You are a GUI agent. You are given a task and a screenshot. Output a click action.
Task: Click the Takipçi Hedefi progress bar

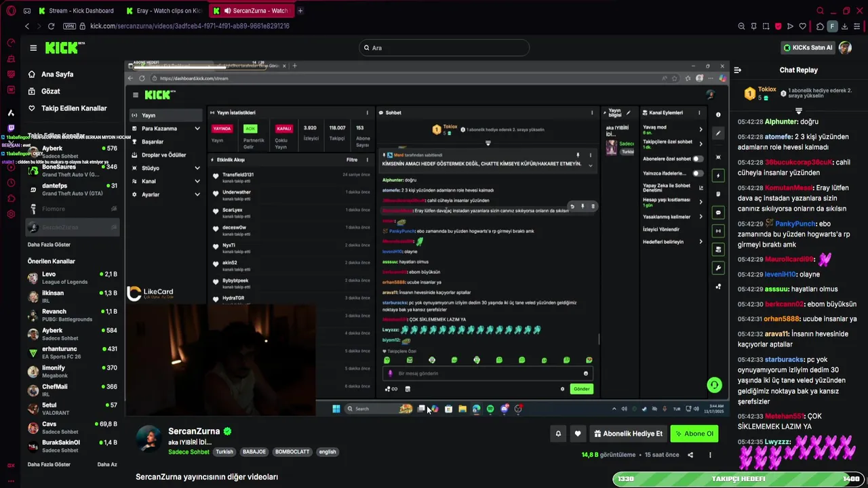click(x=738, y=479)
